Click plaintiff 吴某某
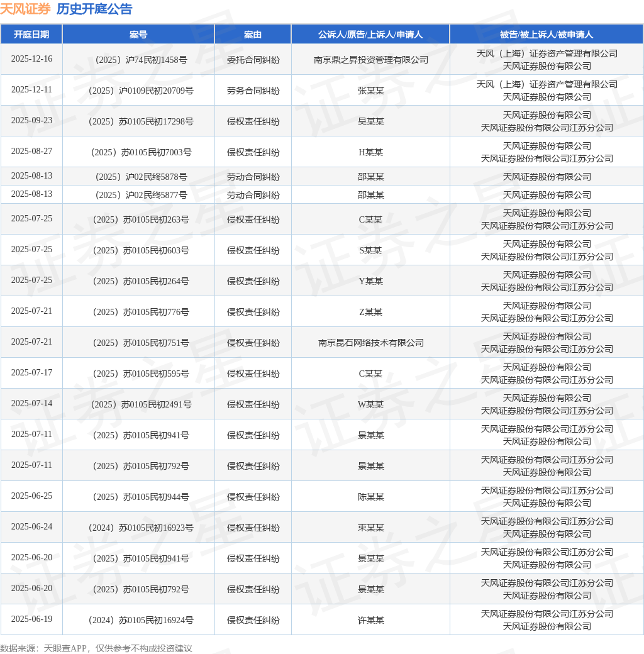Viewport: 644px width, 654px height. coord(371,121)
